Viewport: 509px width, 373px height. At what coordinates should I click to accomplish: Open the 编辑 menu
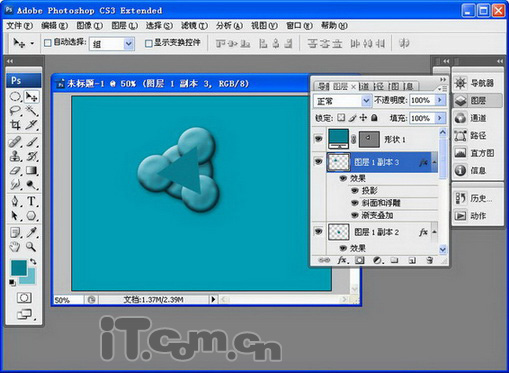coord(55,25)
